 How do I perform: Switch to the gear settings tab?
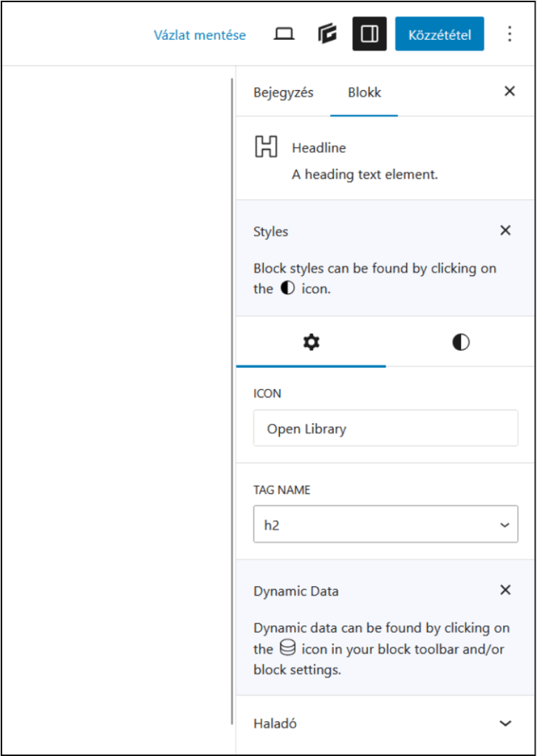[x=311, y=343]
